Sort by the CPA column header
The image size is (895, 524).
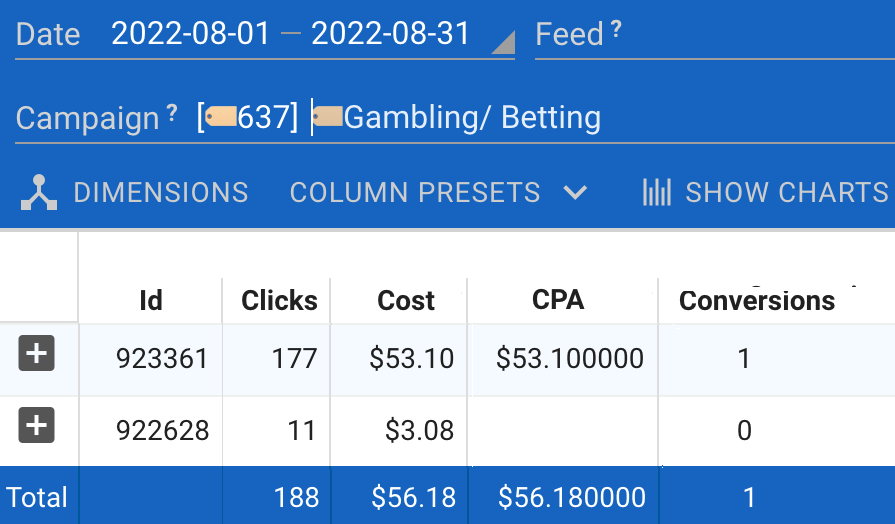click(558, 298)
